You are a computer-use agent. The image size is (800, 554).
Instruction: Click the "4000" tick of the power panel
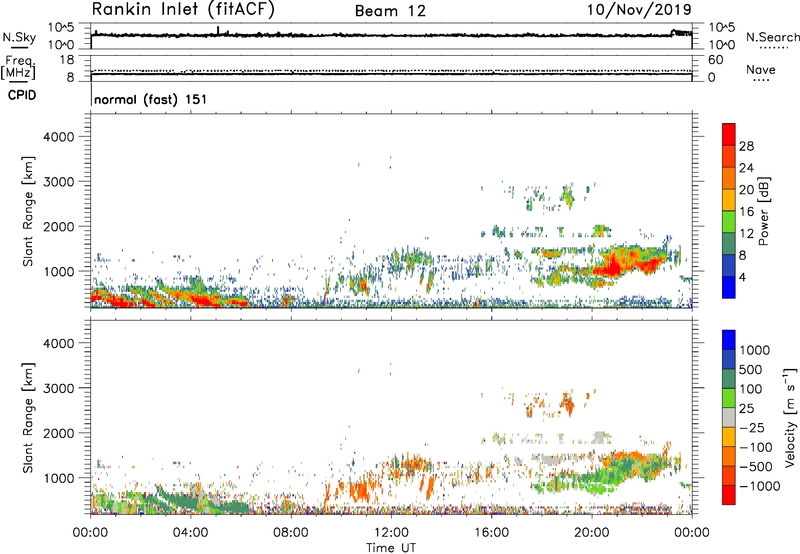coord(59,137)
